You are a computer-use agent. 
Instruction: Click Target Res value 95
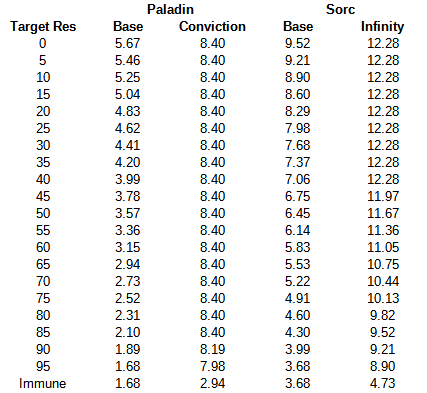tap(43, 366)
